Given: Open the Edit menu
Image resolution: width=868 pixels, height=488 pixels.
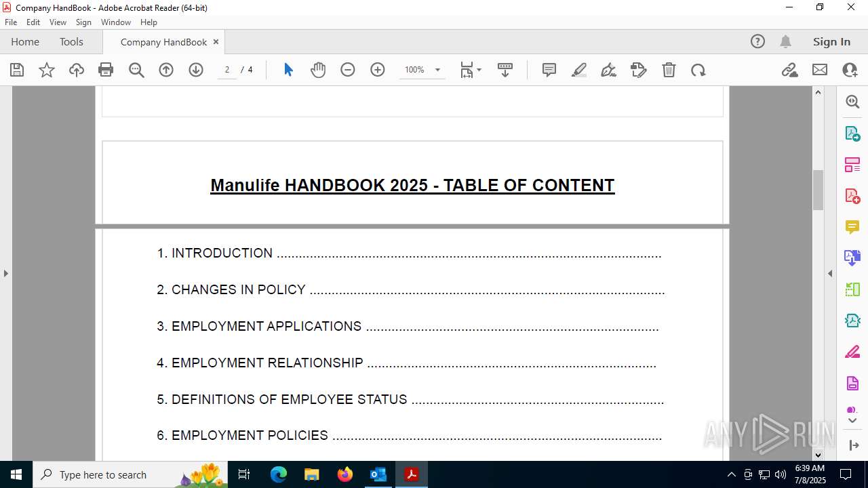Looking at the screenshot, I should (x=33, y=22).
